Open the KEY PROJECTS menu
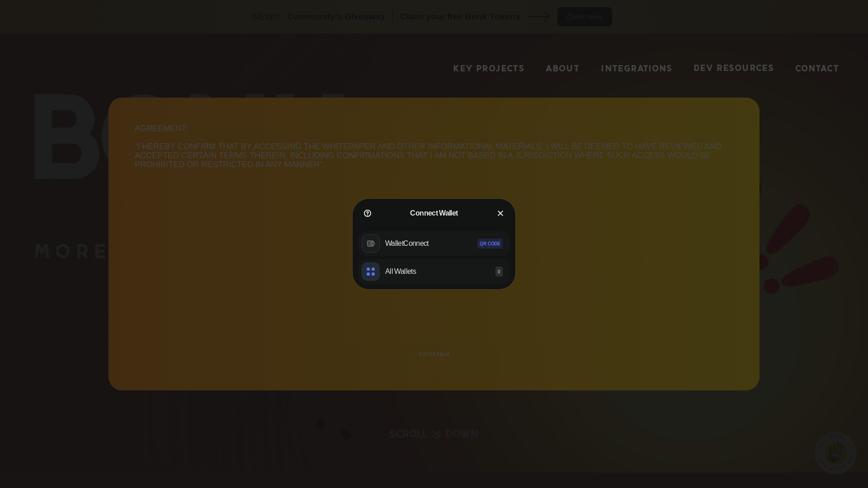The image size is (868, 488). (489, 69)
